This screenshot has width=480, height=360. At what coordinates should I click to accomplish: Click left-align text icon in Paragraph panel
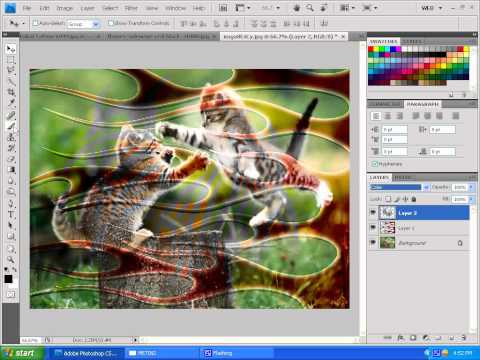pos(376,116)
